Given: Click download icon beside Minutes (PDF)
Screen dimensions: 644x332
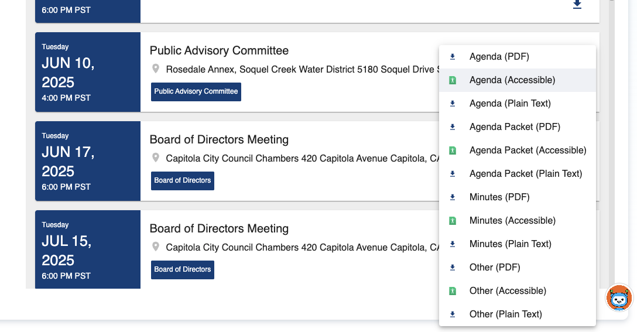Looking at the screenshot, I should coord(453,197).
